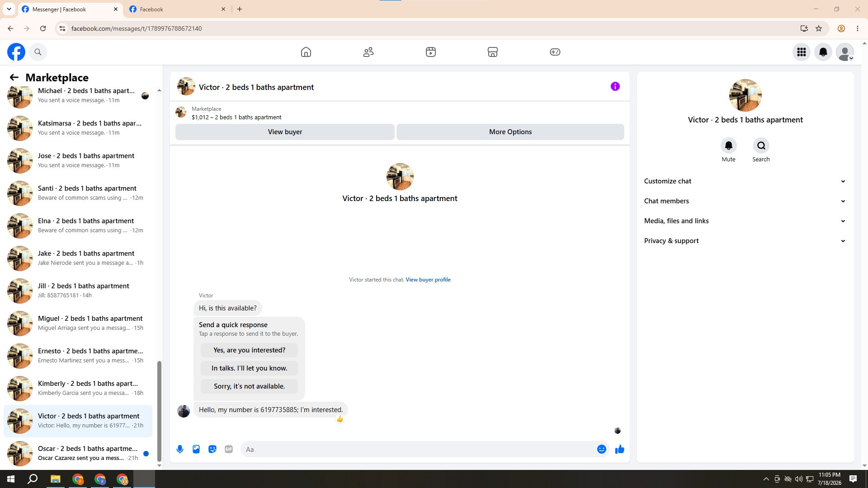Screen dimensions: 868x488
Task: Open Windows Start menu
Action: coord(11,479)
